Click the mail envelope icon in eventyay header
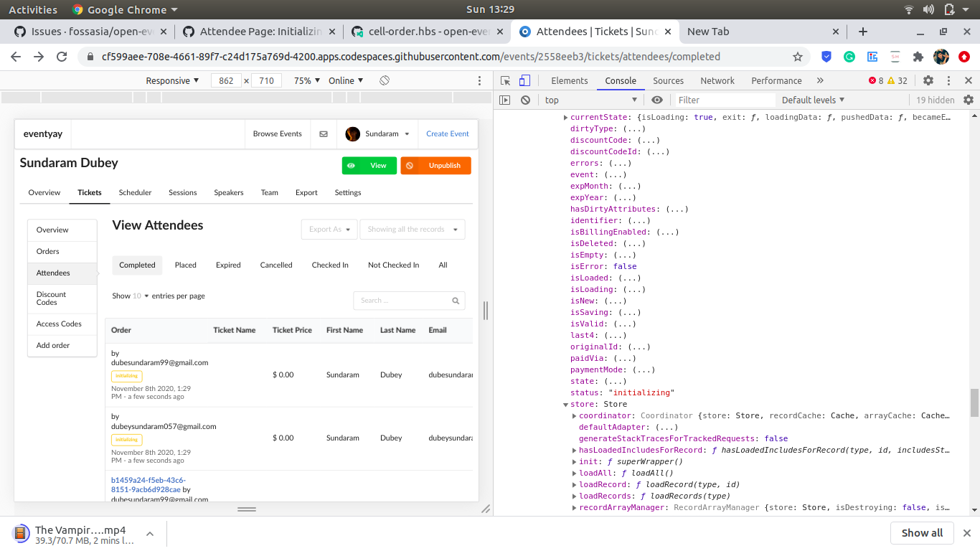Viewport: 980px width, 551px height. tap(324, 133)
